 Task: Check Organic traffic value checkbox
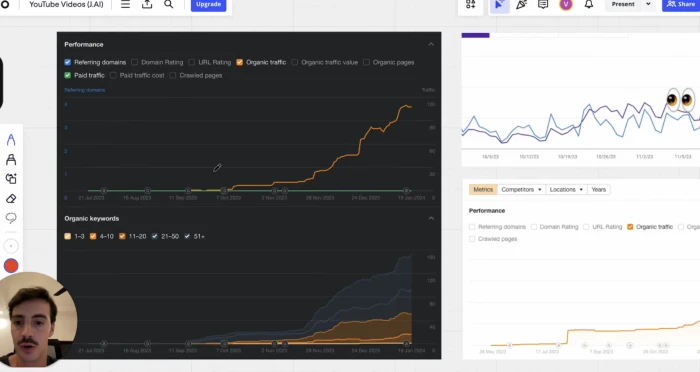tap(295, 62)
